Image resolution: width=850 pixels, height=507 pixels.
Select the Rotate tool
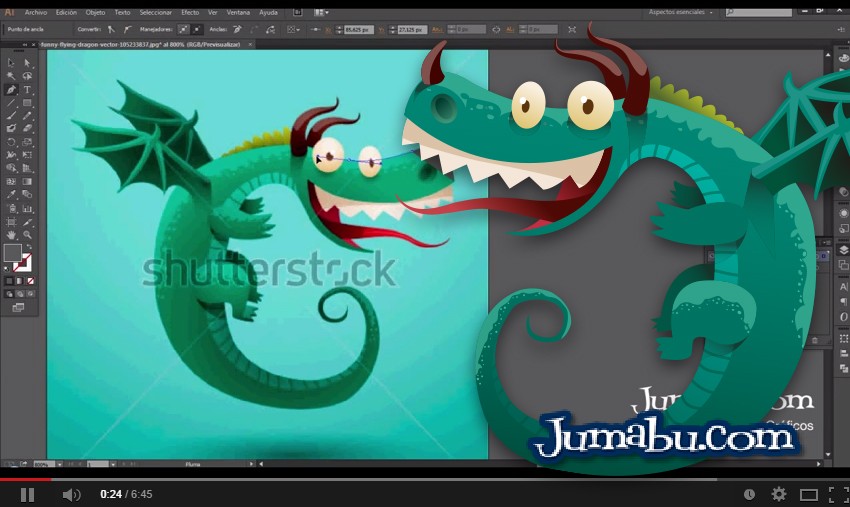tap(11, 142)
